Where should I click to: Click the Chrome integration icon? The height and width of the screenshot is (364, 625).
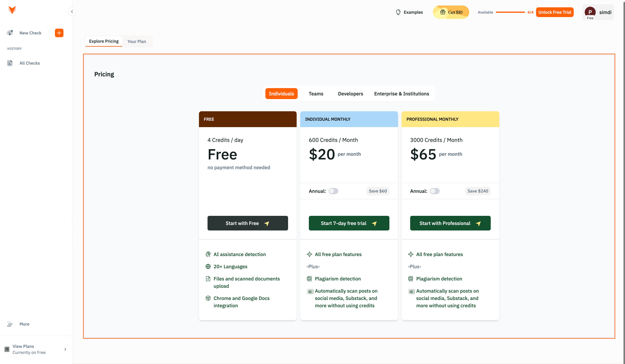pos(208,298)
